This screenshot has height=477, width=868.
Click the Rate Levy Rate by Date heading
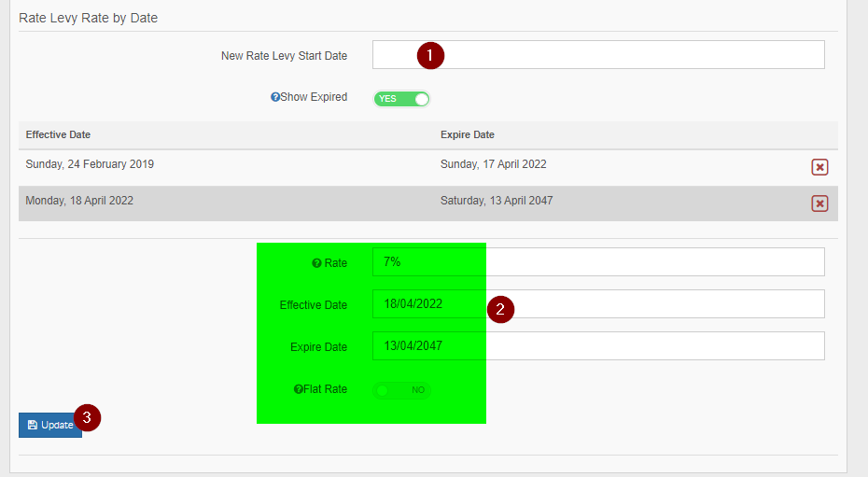tap(88, 19)
